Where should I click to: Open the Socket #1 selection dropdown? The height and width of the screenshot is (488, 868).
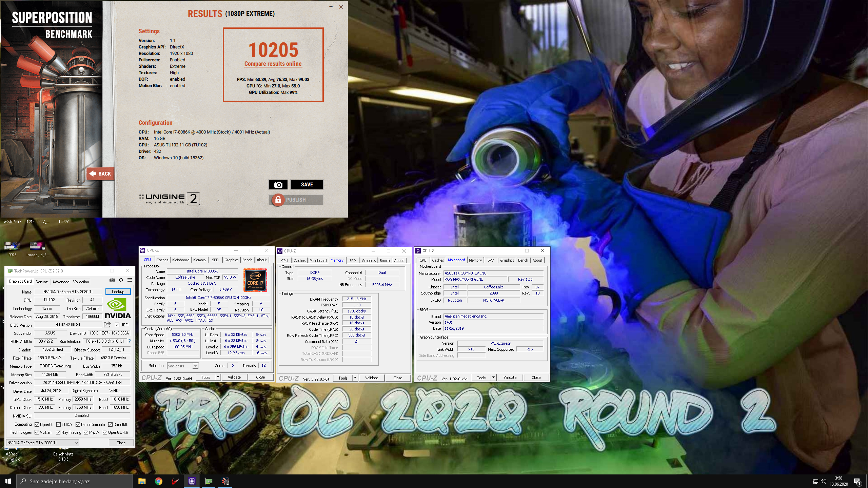pyautogui.click(x=182, y=366)
